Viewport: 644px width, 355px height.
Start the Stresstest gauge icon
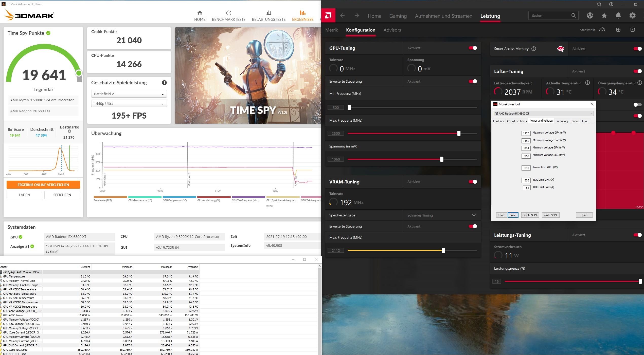coord(602,30)
